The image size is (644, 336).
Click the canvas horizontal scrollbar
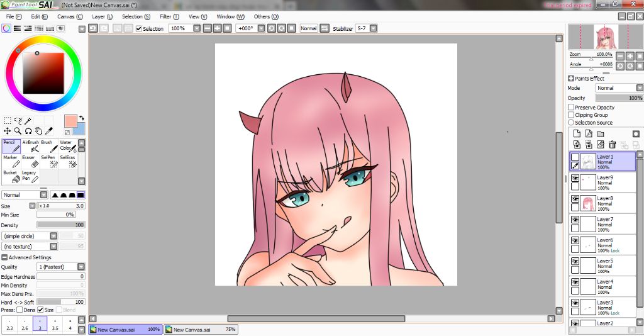(316, 319)
